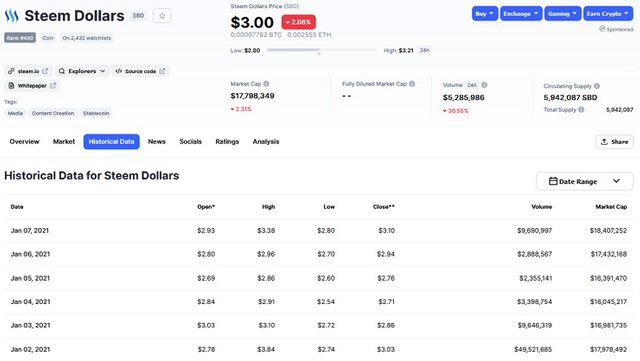This screenshot has width=640, height=361.
Task: Select the Stablecoin tag
Action: [x=96, y=113]
